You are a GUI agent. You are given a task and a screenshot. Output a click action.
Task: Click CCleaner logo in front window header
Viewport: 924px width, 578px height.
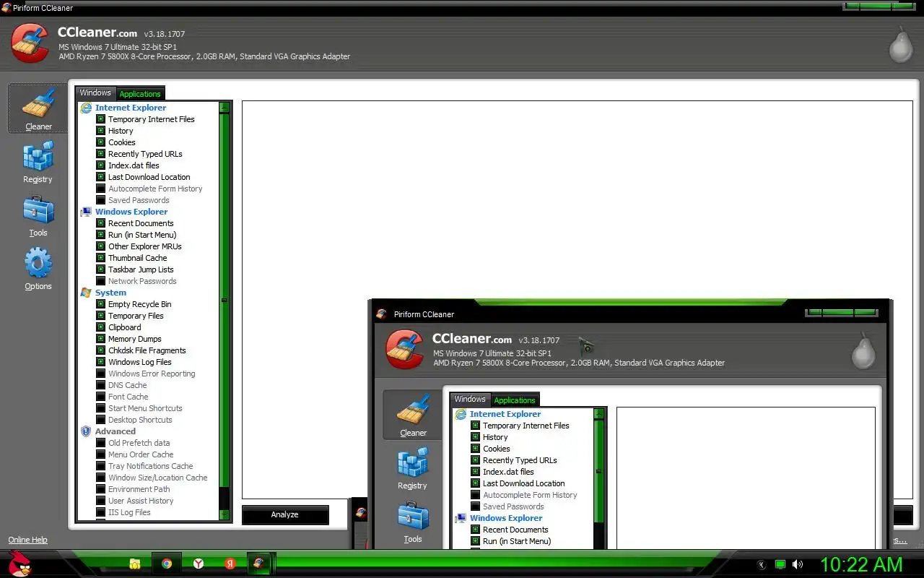[405, 350]
